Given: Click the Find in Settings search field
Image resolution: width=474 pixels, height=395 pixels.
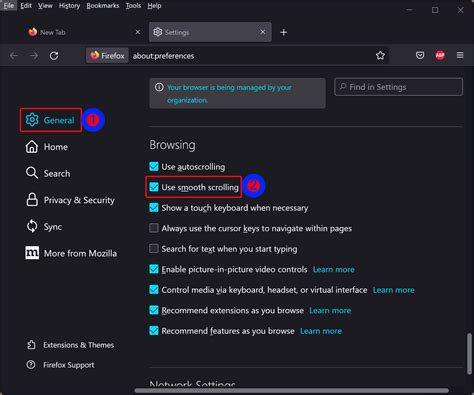Looking at the screenshot, I should click(398, 87).
